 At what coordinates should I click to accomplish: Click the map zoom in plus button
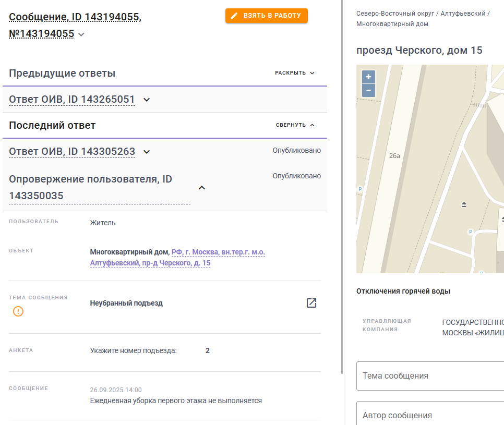(x=368, y=77)
